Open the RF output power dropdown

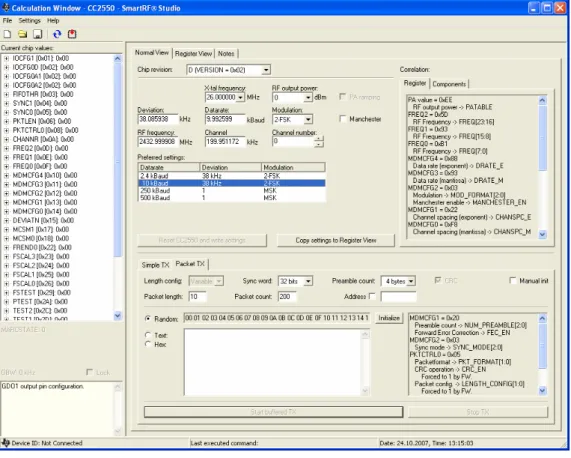(308, 98)
